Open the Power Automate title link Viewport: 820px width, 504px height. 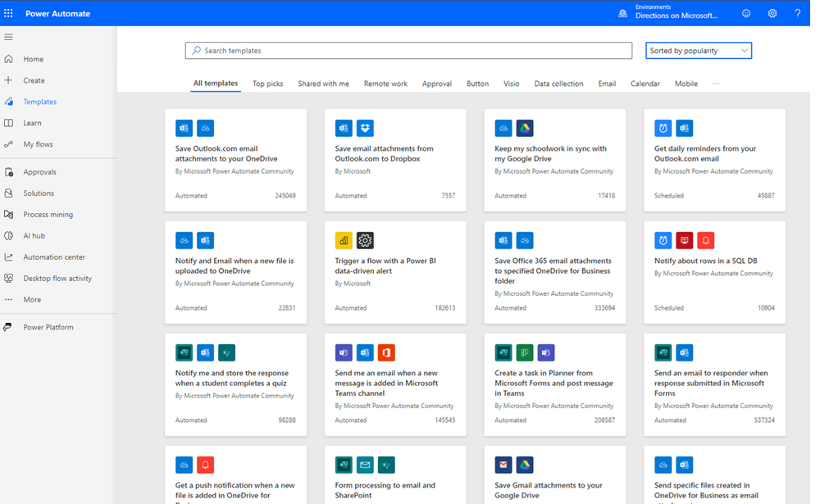(x=57, y=14)
